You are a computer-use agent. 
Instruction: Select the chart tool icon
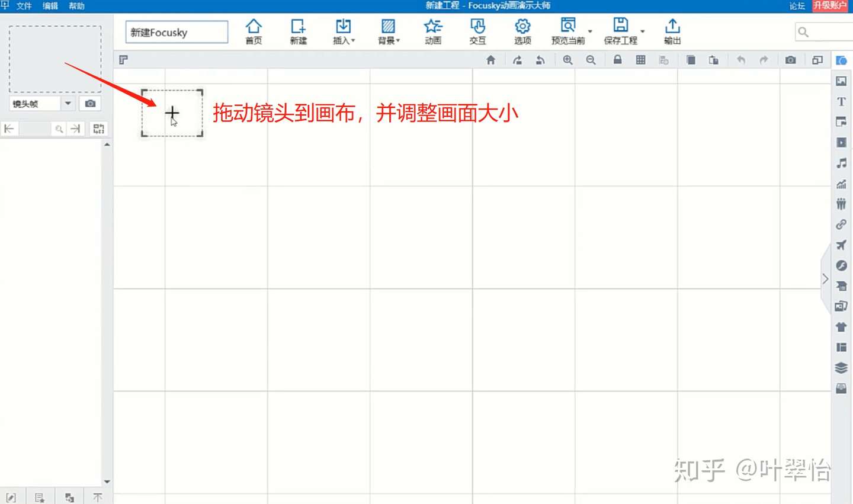[x=841, y=184]
